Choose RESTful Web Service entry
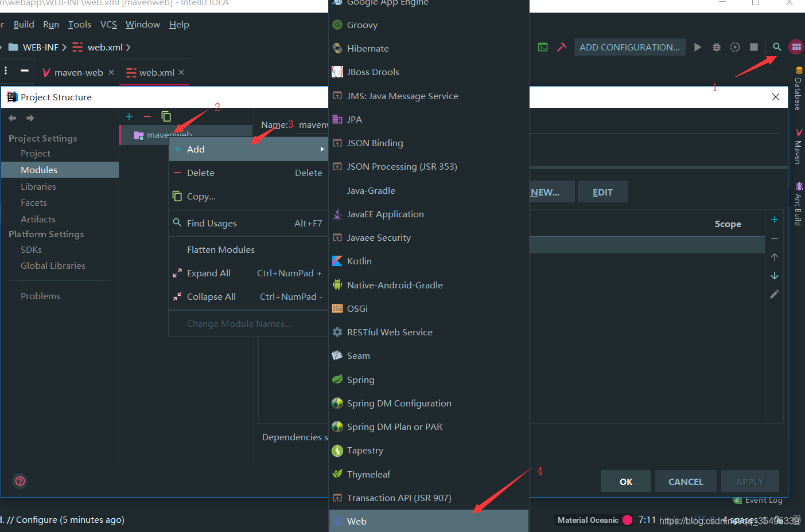The width and height of the screenshot is (805, 532). click(429, 332)
